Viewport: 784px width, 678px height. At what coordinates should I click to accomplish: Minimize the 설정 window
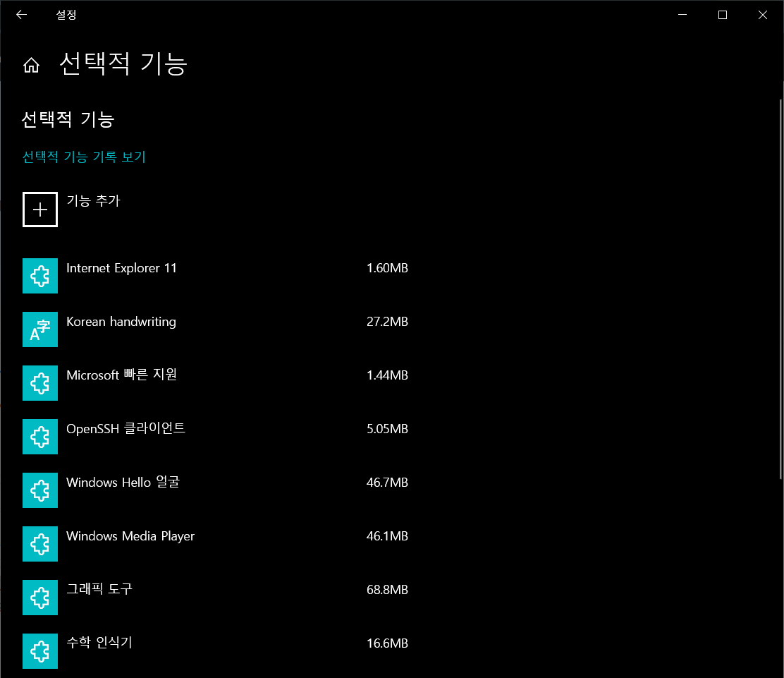tap(682, 15)
